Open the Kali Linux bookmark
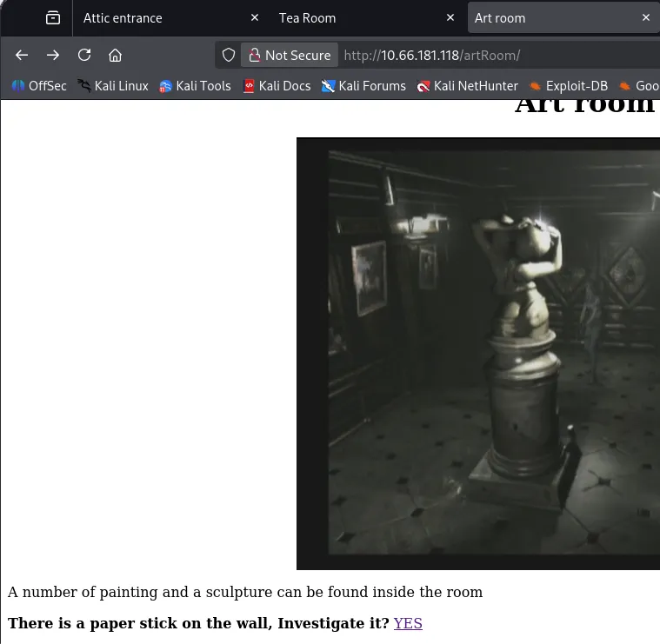This screenshot has width=660, height=644. click(x=113, y=86)
